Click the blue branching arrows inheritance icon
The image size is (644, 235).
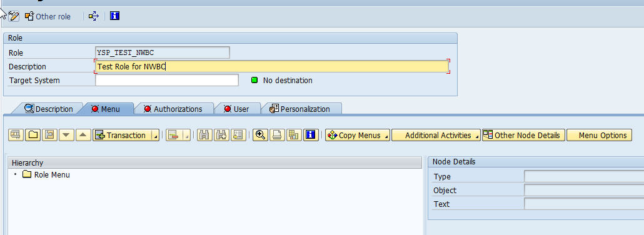(94, 16)
